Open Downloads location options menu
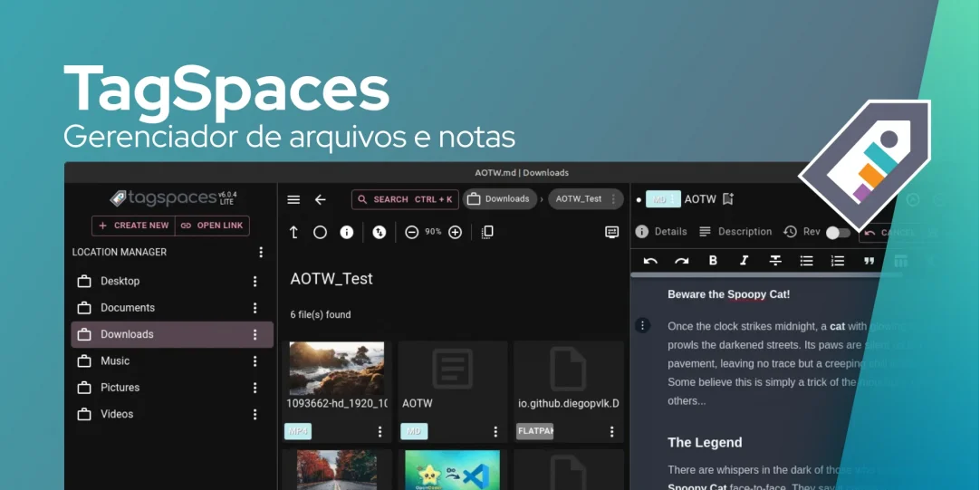980x490 pixels. click(255, 334)
